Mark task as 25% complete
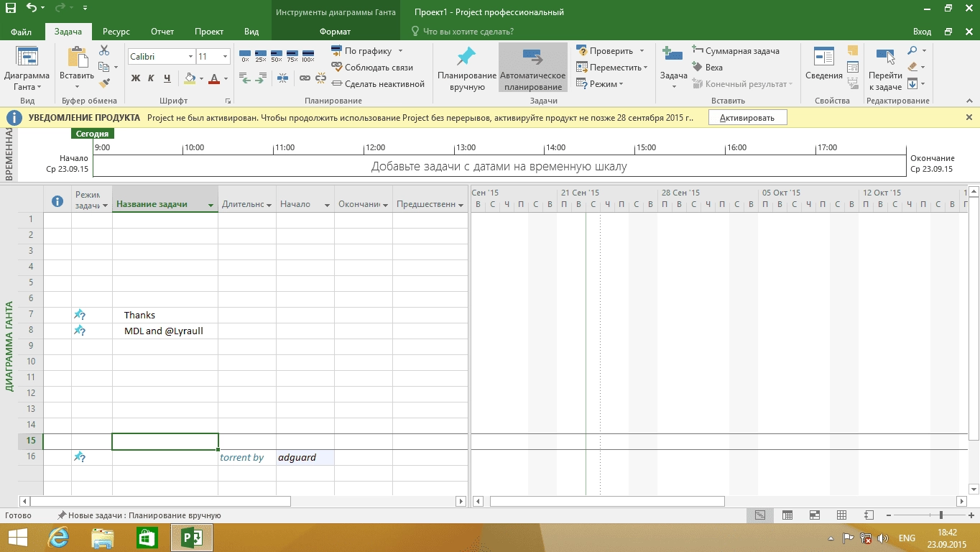The image size is (980, 552). (261, 56)
